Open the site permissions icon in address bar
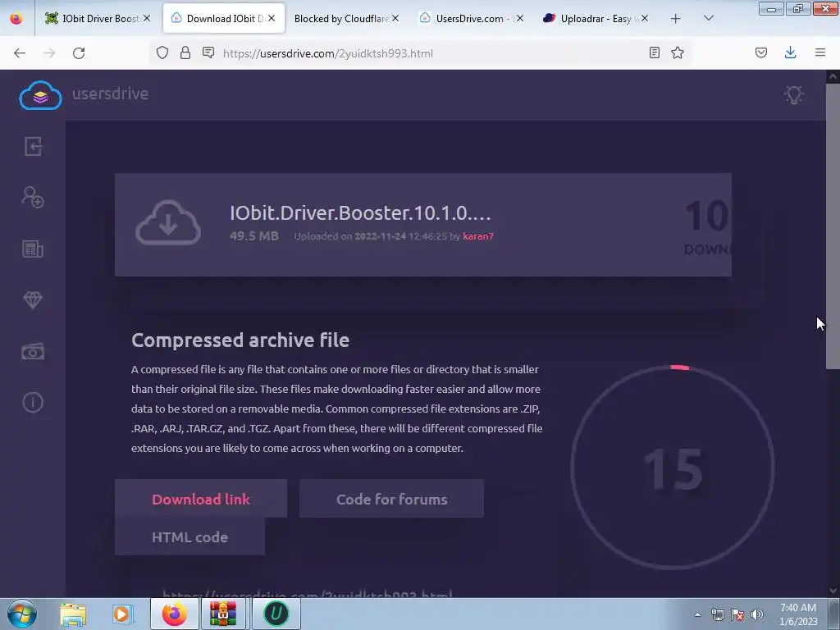The image size is (840, 630). (x=208, y=52)
